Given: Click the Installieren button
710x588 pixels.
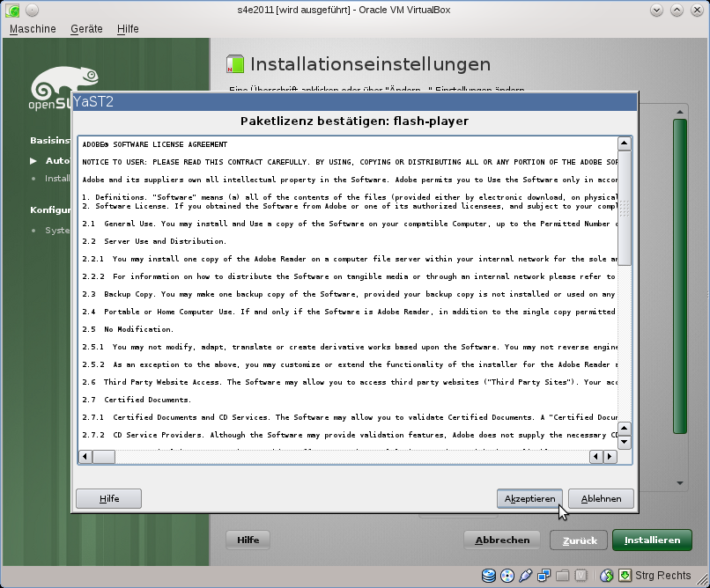Looking at the screenshot, I should point(652,540).
